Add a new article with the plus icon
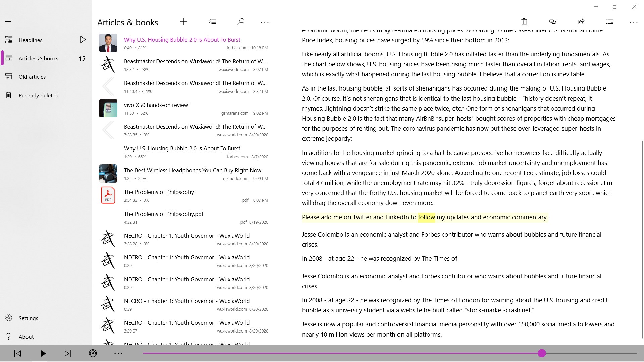The width and height of the screenshot is (644, 362). coord(184,22)
